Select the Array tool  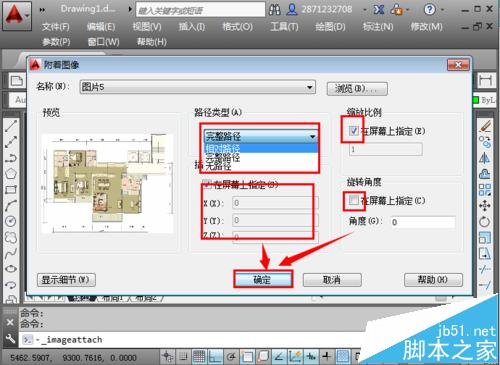click(x=485, y=190)
